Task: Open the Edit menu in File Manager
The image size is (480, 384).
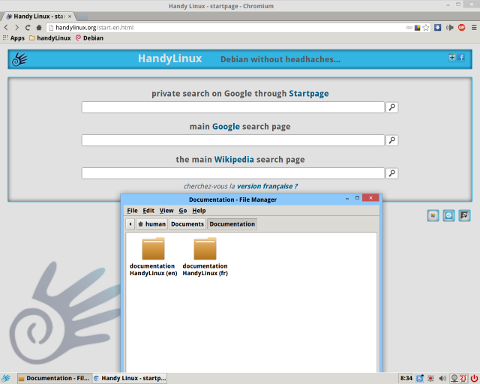Action: [x=148, y=211]
